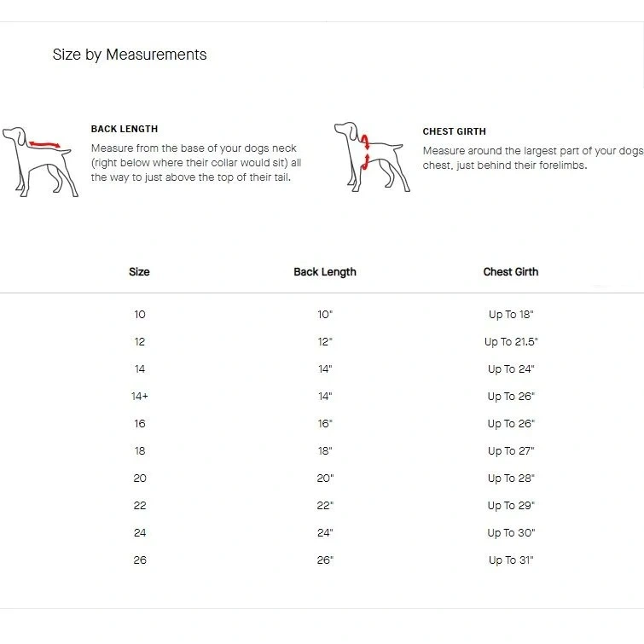
Task: Click the 20" back length cell
Action: tap(325, 479)
